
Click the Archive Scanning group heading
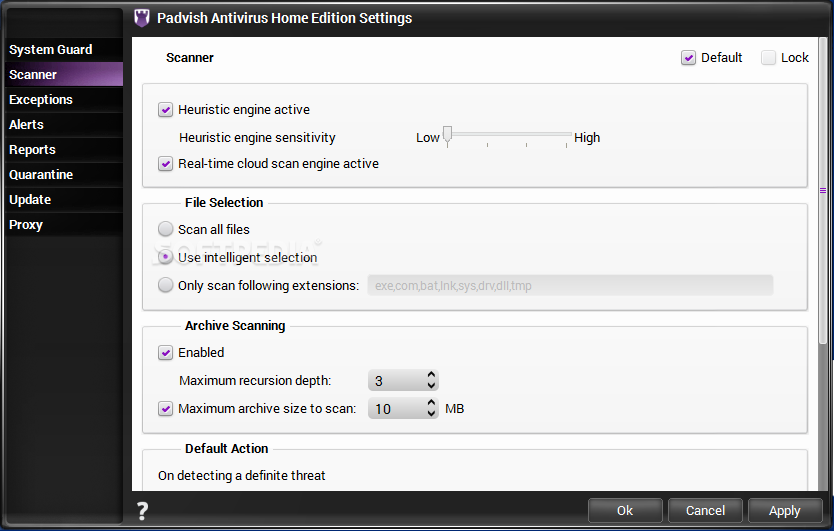coord(235,326)
